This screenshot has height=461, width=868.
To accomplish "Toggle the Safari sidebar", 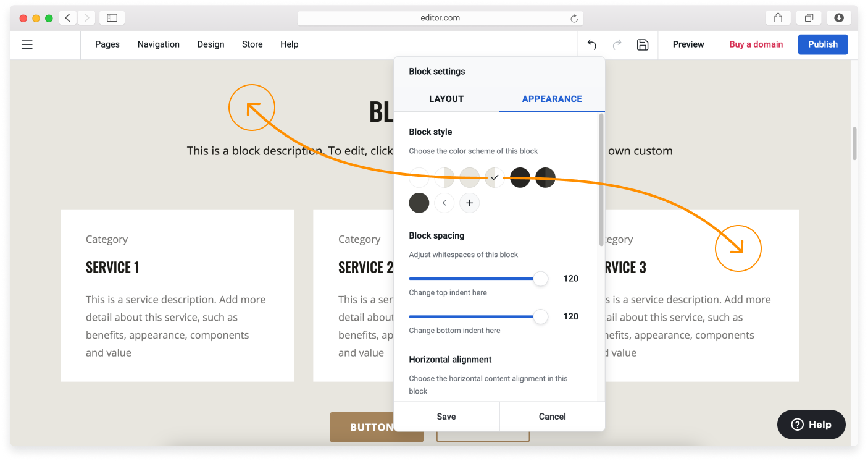I will point(112,18).
